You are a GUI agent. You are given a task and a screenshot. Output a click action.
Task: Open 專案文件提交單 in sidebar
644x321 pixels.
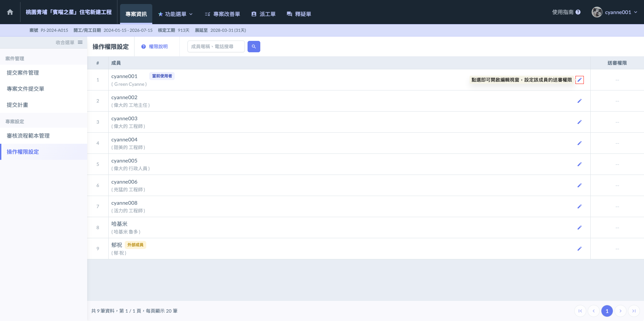44,89
